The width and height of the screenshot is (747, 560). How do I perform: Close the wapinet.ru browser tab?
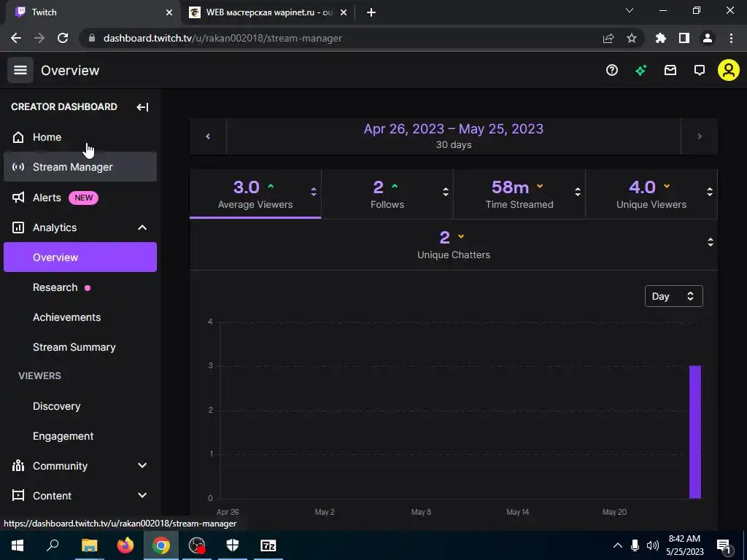point(344,13)
